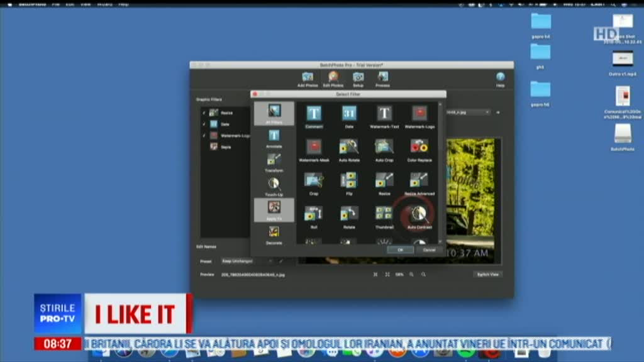Viewport: 644px width, 362px height.
Task: Go to the Add Photos step
Action: [x=308, y=78]
